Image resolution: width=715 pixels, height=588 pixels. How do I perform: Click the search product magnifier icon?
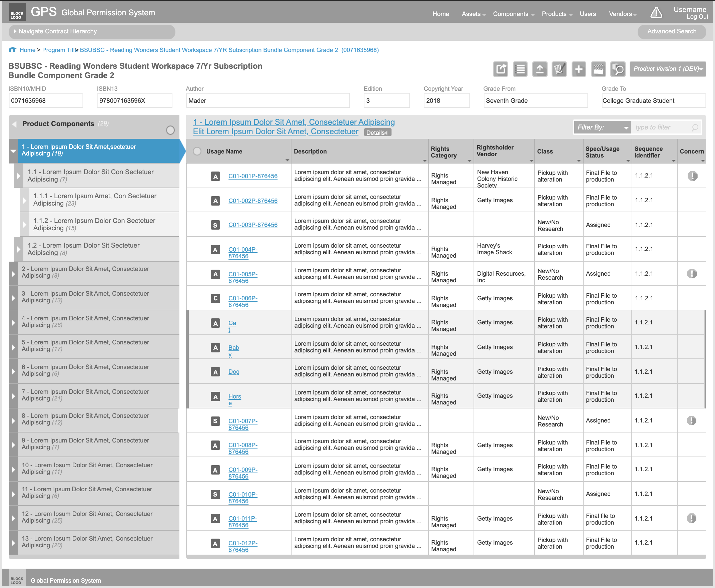point(618,69)
